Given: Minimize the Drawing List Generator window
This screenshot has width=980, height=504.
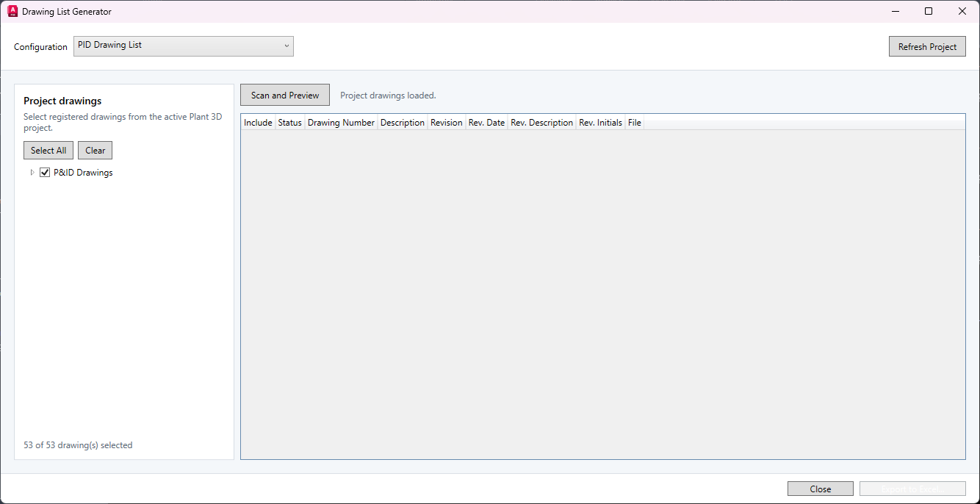Looking at the screenshot, I should click(896, 11).
